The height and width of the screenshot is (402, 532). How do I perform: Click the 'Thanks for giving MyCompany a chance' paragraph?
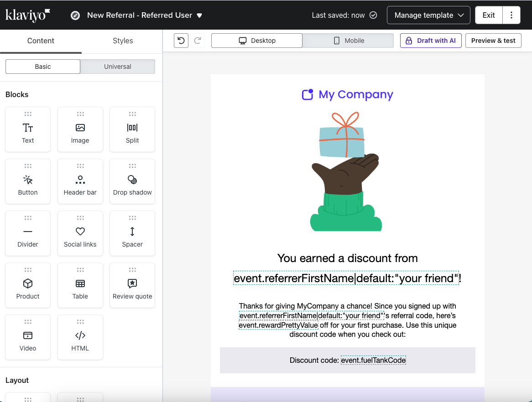tap(347, 320)
